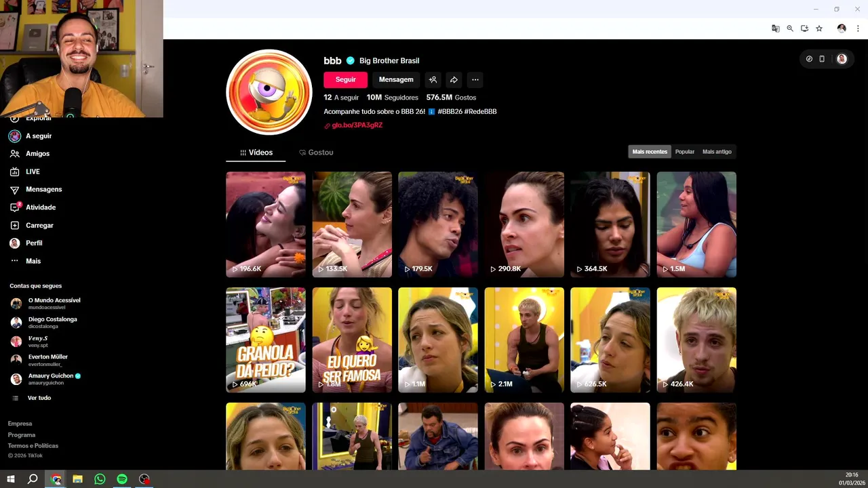
Task: Play the Eu quero ser famosa video
Action: [x=352, y=340]
